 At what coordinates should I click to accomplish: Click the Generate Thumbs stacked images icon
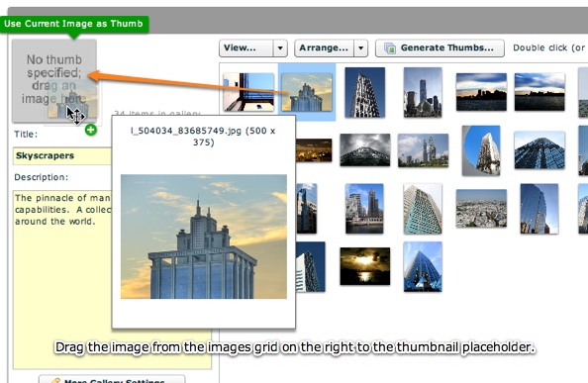coord(390,48)
